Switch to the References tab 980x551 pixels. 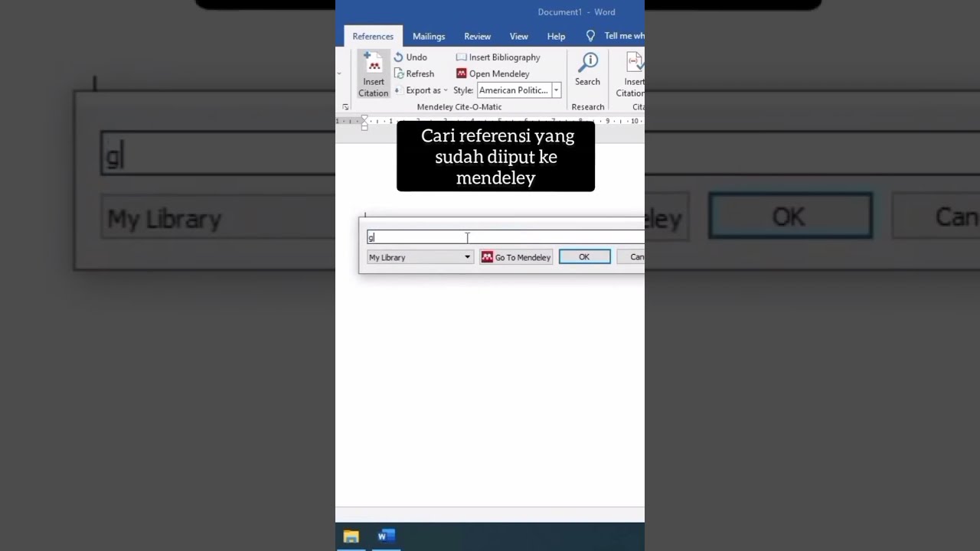click(x=373, y=36)
